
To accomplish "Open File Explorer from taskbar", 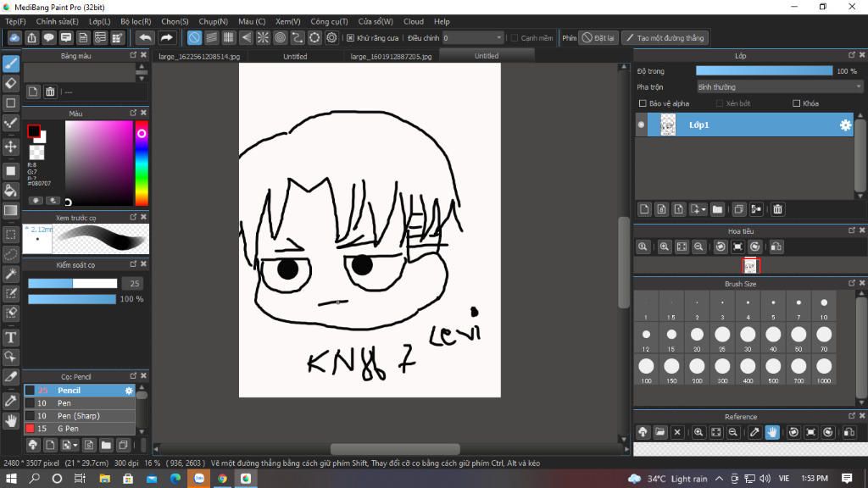I will (104, 479).
